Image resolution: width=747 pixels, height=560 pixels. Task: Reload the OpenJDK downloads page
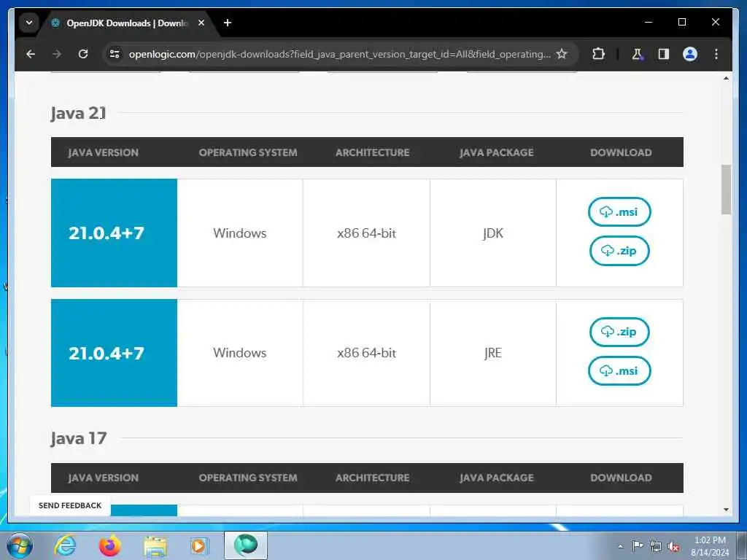[x=83, y=54]
